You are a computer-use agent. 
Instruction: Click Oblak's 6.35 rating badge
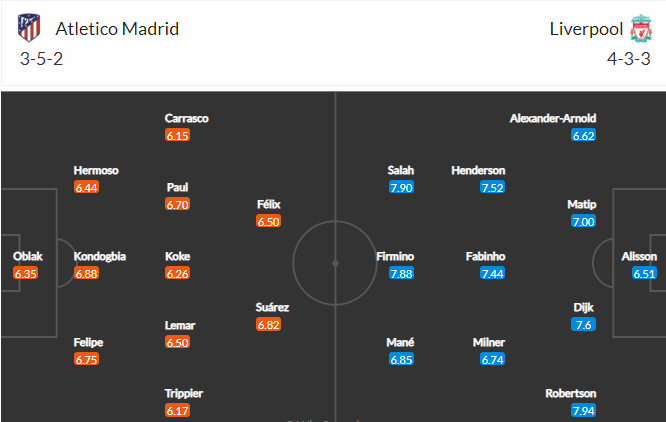(25, 273)
